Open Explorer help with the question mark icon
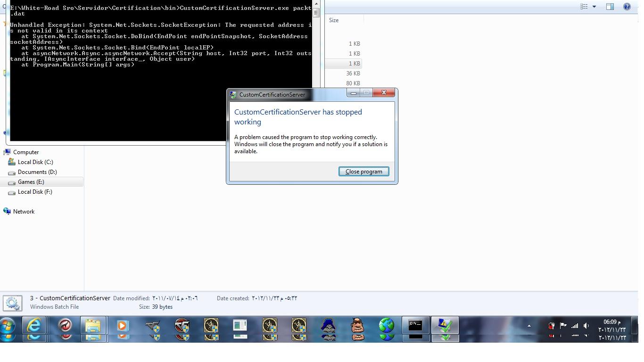644x362 pixels. pos(627,7)
